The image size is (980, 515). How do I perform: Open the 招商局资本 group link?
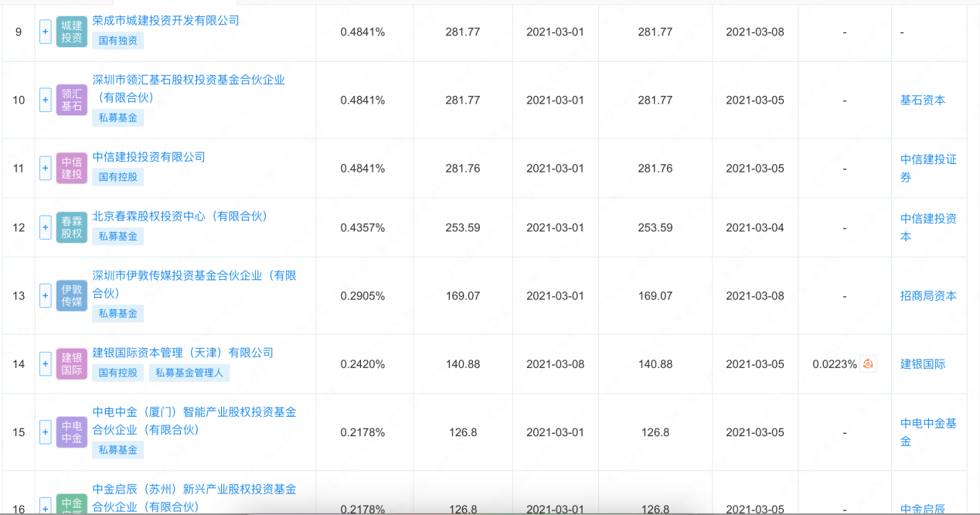tap(928, 295)
